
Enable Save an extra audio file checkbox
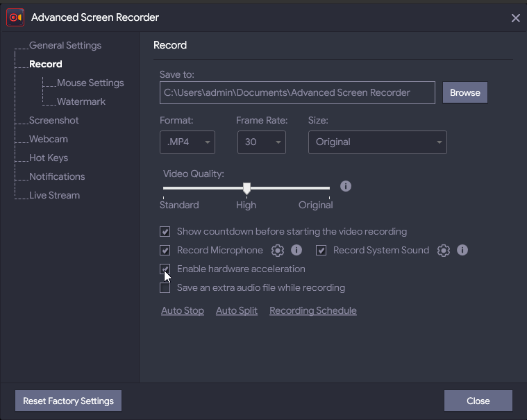pyautogui.click(x=165, y=287)
